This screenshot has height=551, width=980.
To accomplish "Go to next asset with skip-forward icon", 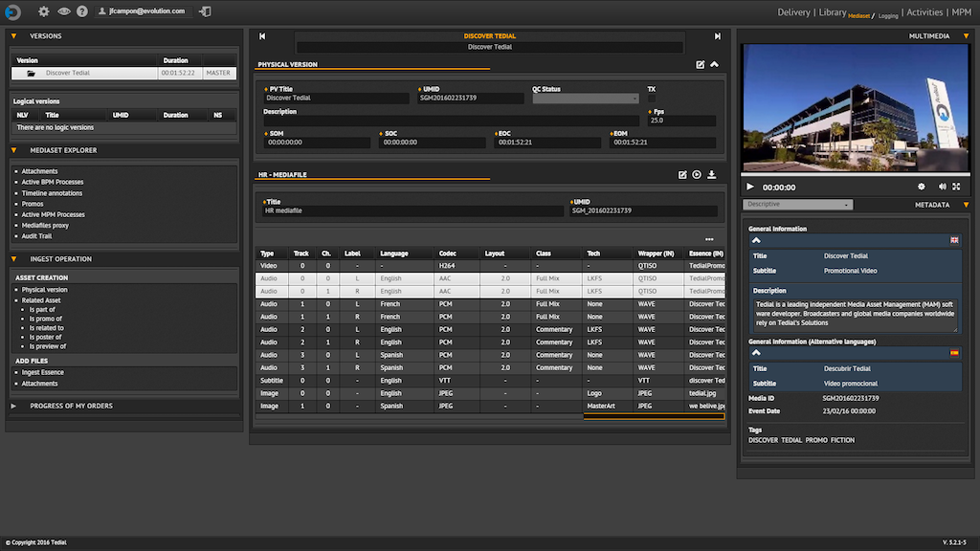I will click(x=718, y=36).
